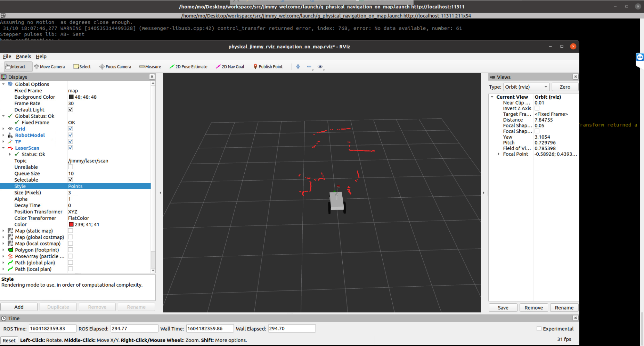Select the 2D Nav Goal tool
The image size is (644, 346).
coord(230,67)
